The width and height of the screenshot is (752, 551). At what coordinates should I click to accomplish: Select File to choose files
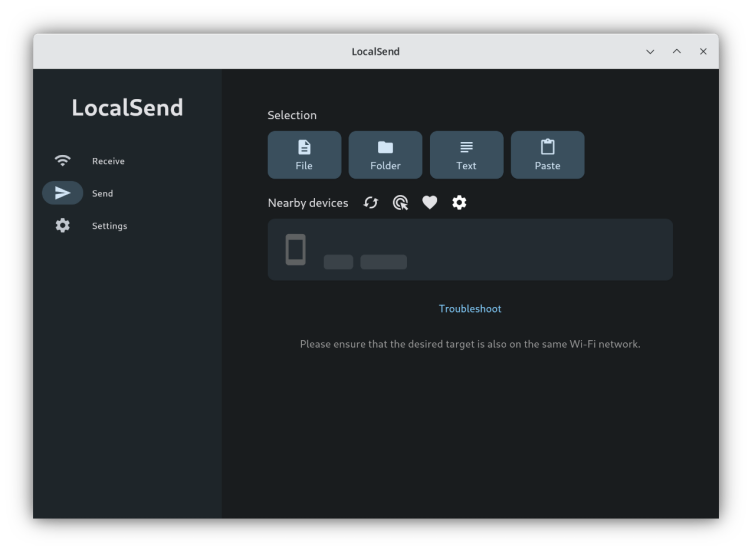(304, 155)
